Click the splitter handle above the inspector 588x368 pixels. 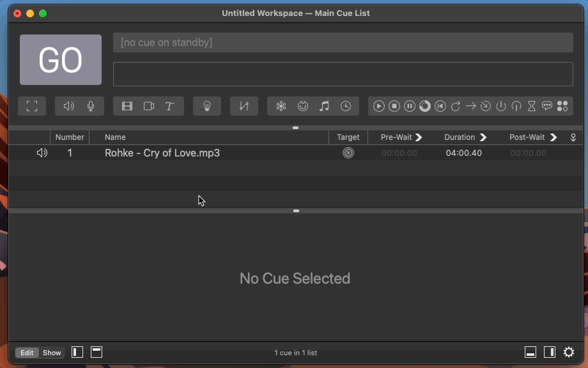297,211
